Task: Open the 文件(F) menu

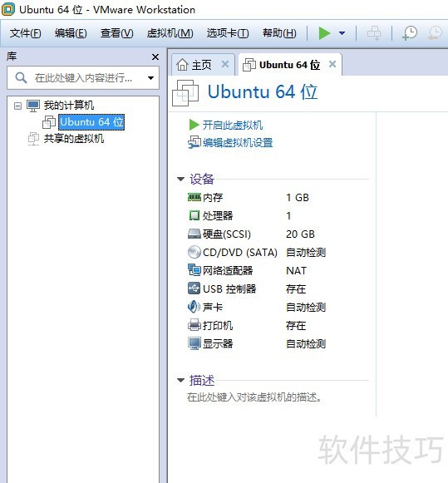Action: point(25,33)
